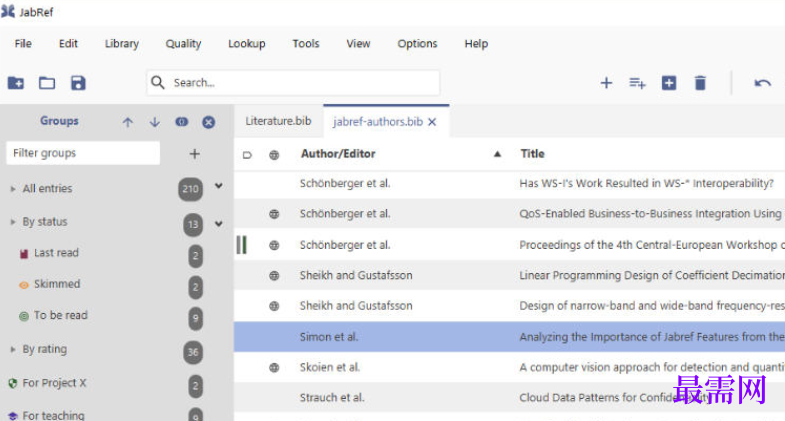The width and height of the screenshot is (785, 421).
Task: Open web link of Proceedings 4th Central-European entry
Action: click(274, 245)
